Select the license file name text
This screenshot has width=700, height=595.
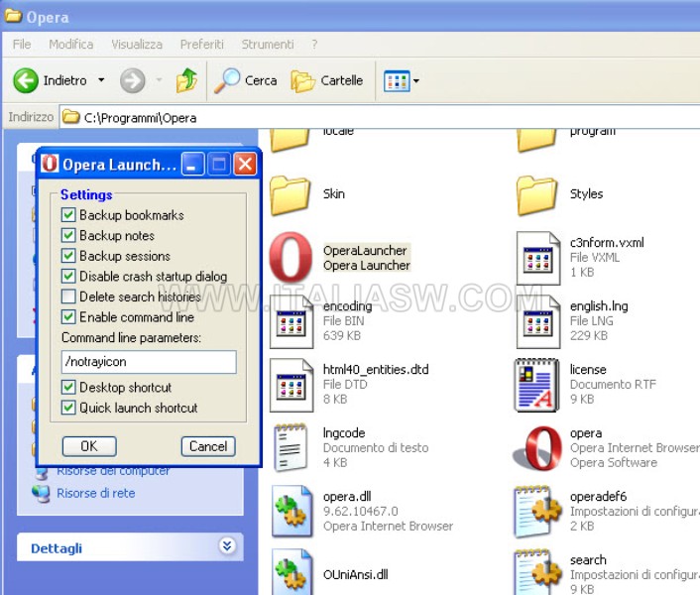tap(588, 370)
